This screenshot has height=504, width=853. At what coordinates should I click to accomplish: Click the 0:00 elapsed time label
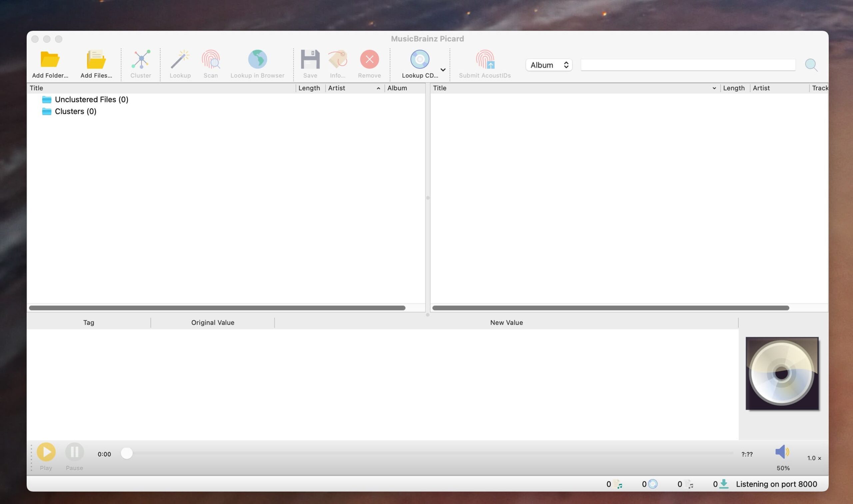click(104, 454)
